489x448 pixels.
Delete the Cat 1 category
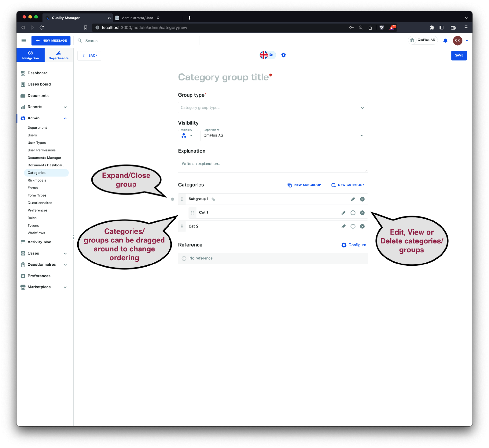(x=362, y=213)
